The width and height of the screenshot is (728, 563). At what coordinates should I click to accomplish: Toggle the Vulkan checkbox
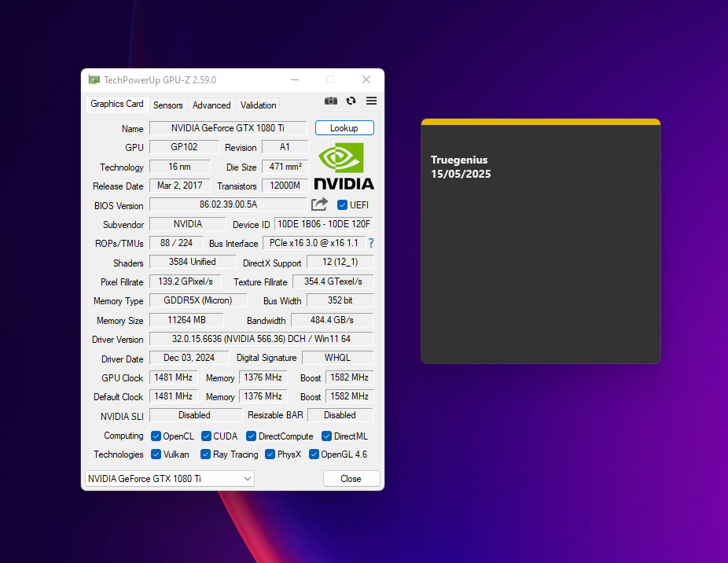[x=156, y=454]
